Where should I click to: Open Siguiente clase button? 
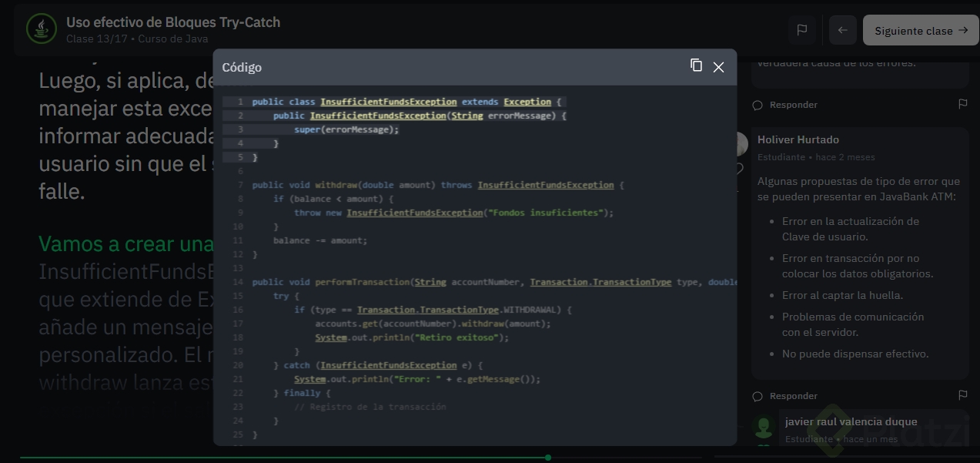point(921,30)
